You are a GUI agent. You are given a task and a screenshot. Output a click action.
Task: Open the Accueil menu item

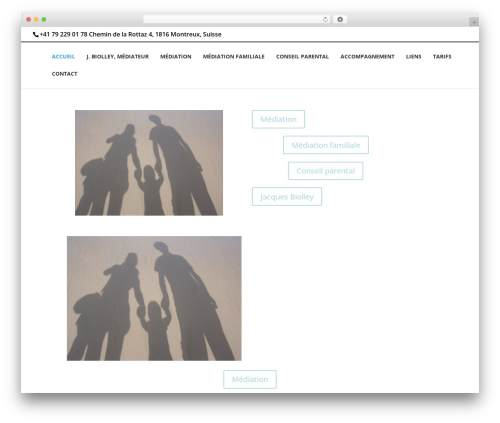(x=63, y=57)
